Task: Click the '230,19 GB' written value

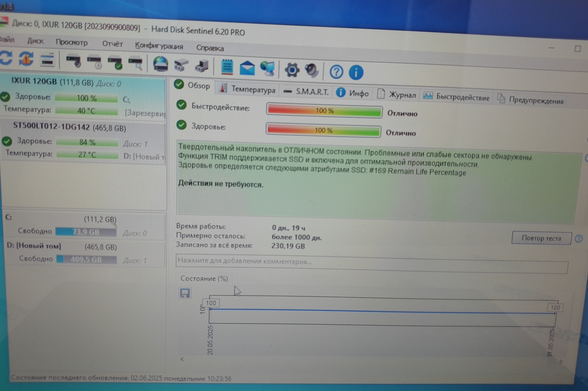Action: coord(288,246)
